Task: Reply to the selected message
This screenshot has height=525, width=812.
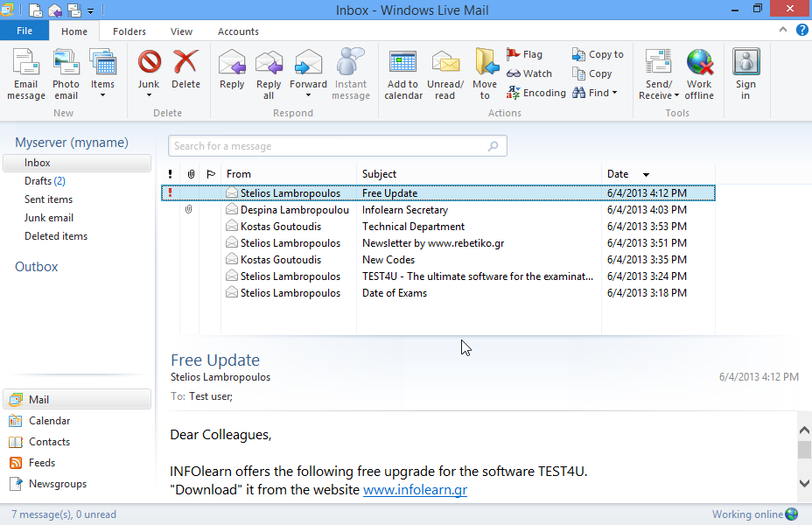Action: click(232, 69)
